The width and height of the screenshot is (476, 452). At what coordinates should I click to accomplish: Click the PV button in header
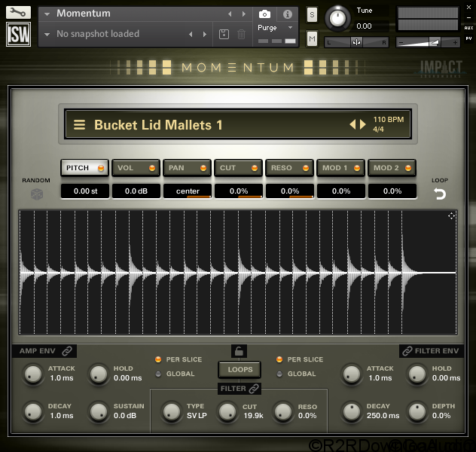click(468, 38)
